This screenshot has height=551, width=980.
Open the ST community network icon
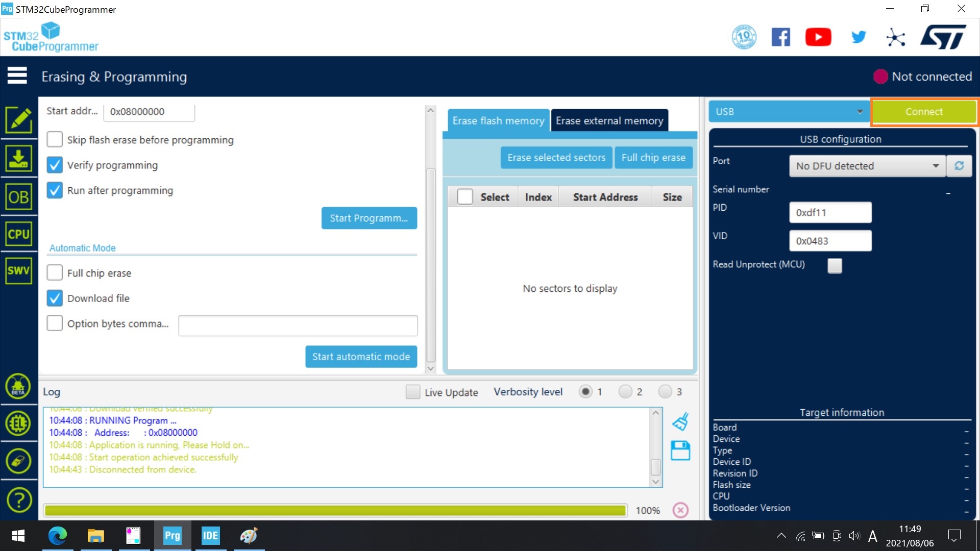pyautogui.click(x=896, y=37)
